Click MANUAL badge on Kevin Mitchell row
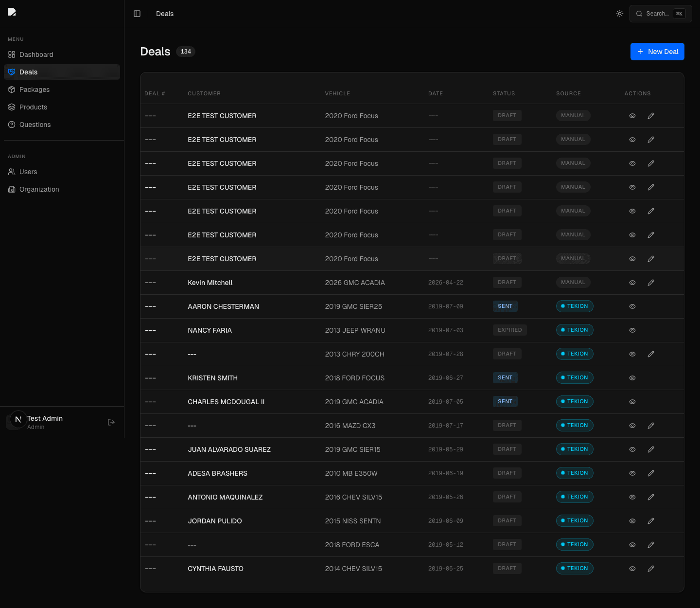The image size is (700, 608). [573, 283]
